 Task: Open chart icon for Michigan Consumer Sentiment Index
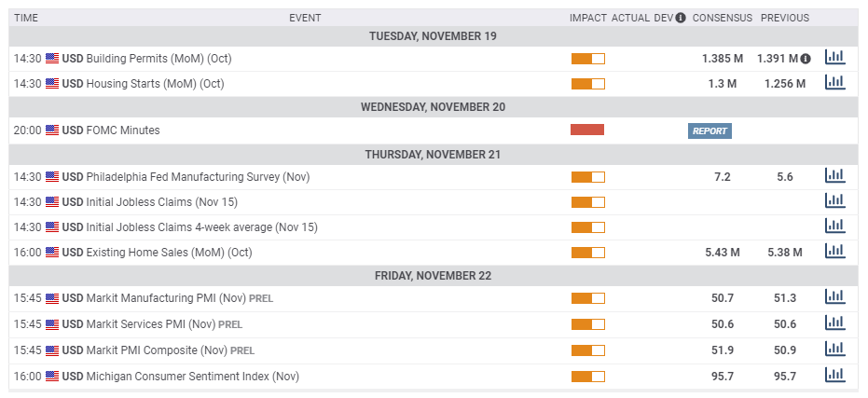(x=834, y=375)
